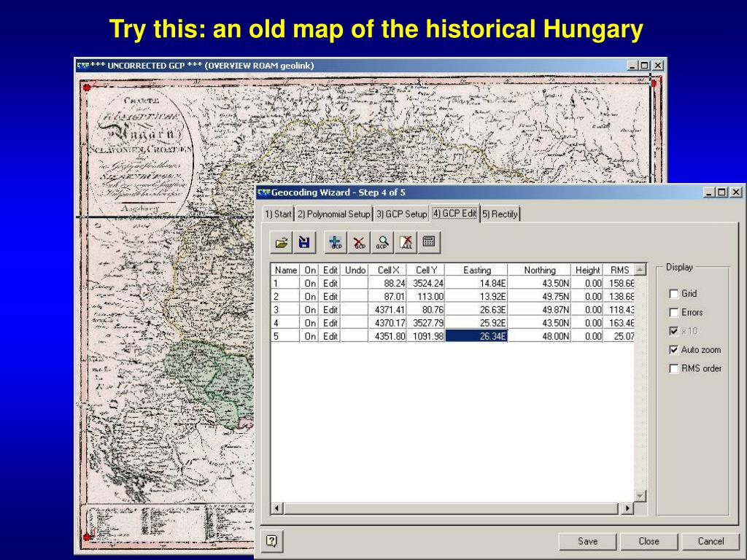Save GCPs using the floppy disk icon

click(304, 242)
